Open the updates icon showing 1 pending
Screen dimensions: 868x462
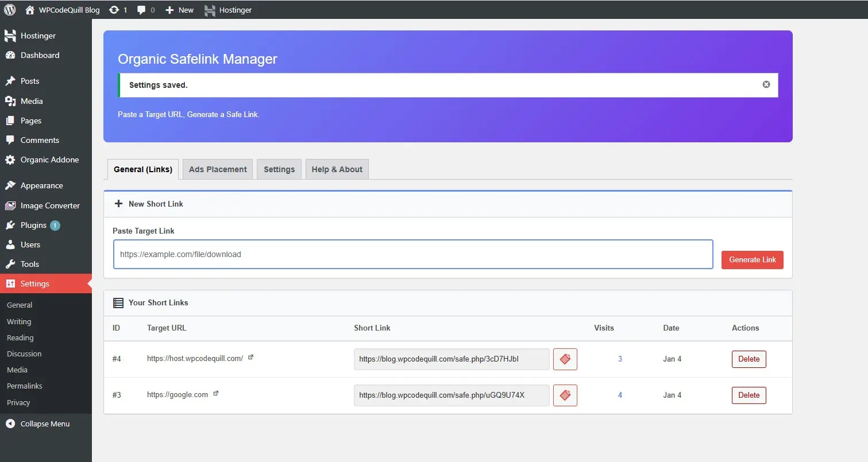pyautogui.click(x=117, y=10)
